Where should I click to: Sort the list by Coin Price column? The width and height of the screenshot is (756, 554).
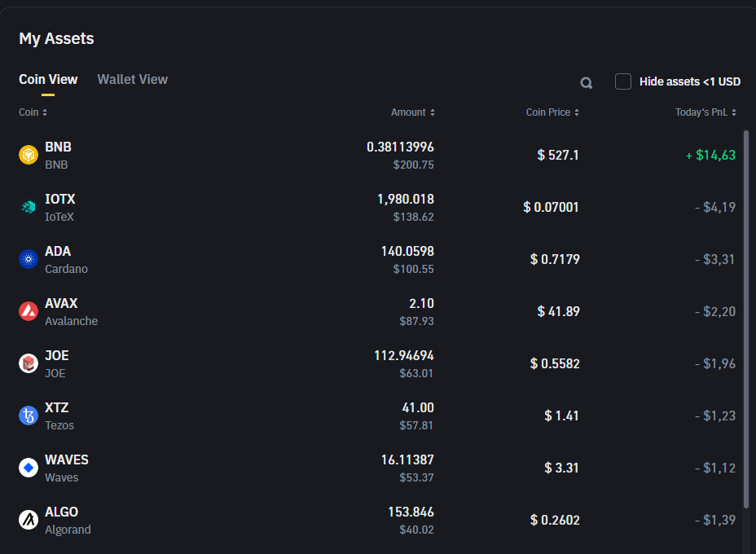click(552, 112)
